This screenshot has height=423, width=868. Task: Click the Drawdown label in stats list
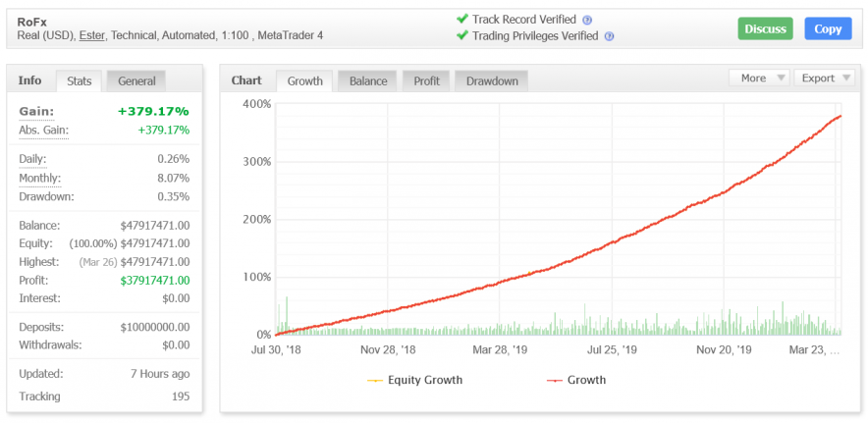pyautogui.click(x=45, y=196)
